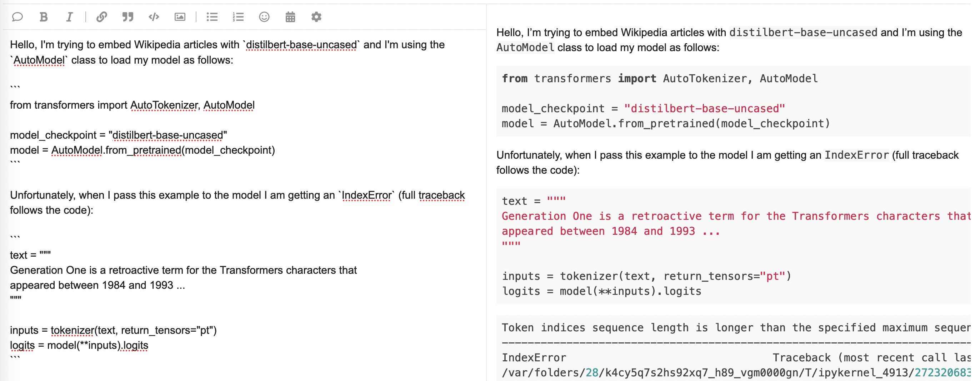This screenshot has height=381, width=980.
Task: Toggle bold formatting in the toolbar
Action: 44,17
